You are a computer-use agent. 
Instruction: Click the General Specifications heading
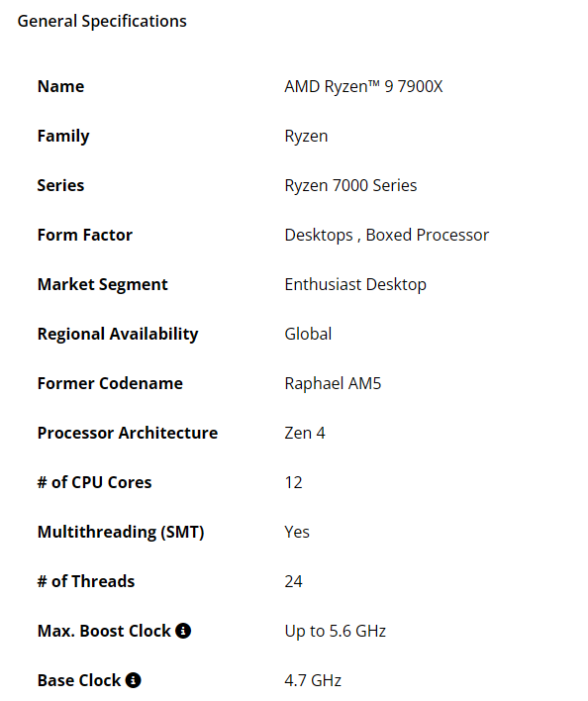click(x=102, y=22)
